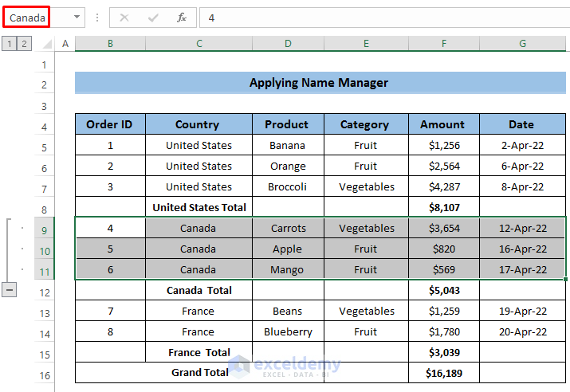Select row 5 header
Viewport: 570px width, 392px height.
45,147
